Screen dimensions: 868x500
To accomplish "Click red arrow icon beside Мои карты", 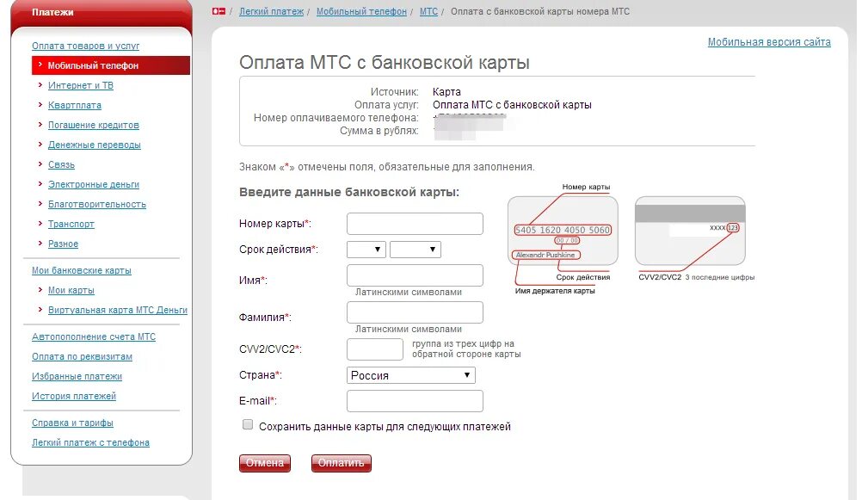I will tap(40, 290).
